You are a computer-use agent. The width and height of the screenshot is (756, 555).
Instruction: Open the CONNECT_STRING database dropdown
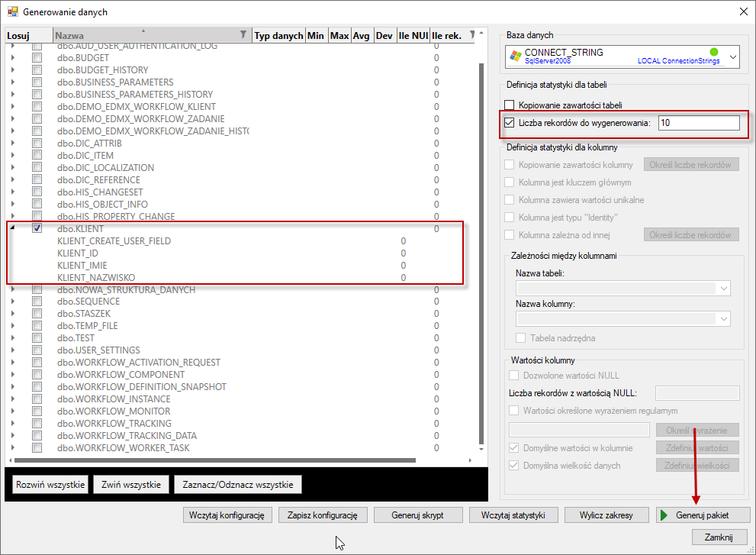733,57
